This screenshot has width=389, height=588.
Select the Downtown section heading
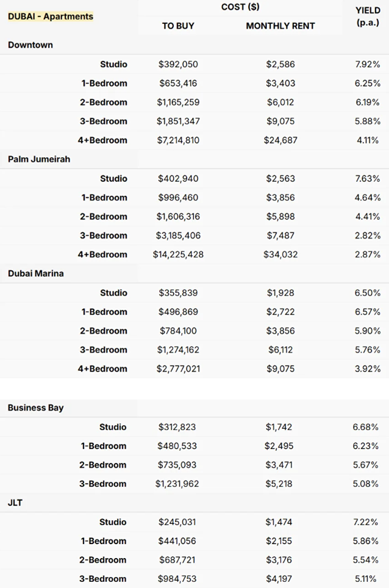tap(30, 45)
